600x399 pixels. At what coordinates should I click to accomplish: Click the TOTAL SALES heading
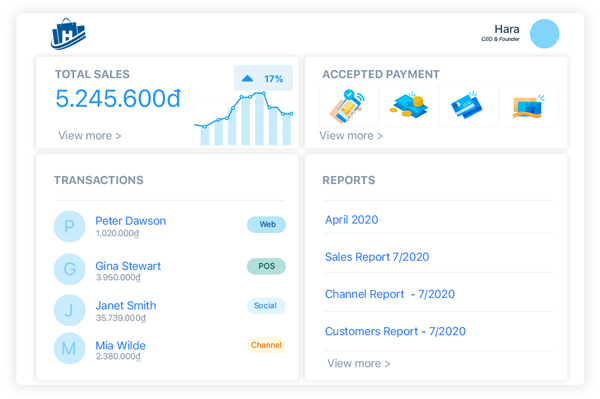click(x=92, y=74)
